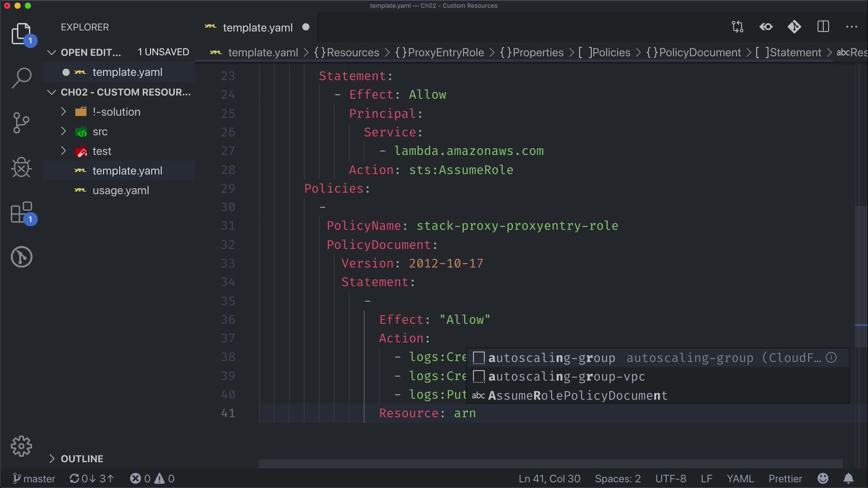Open the Manage gear settings icon
The height and width of the screenshot is (488, 868).
point(21,446)
